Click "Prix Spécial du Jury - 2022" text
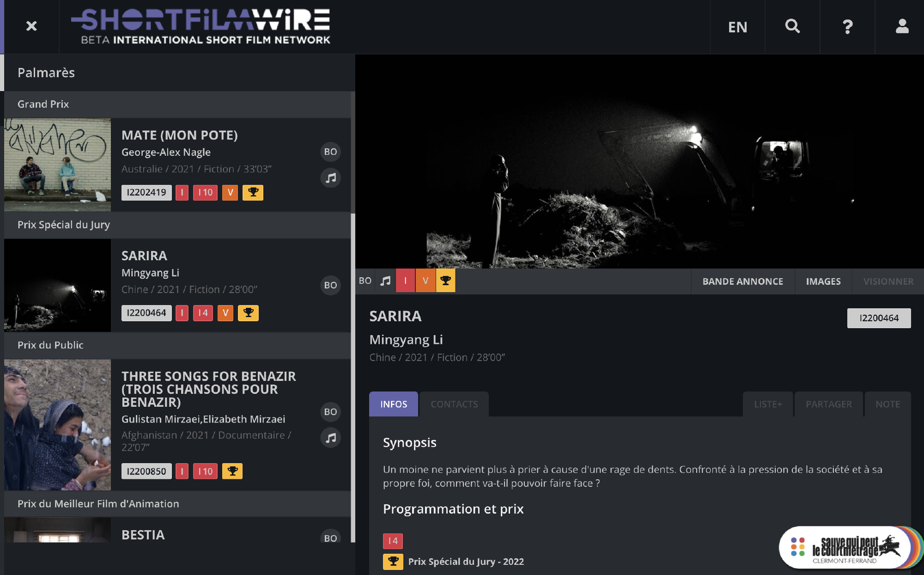 point(466,562)
